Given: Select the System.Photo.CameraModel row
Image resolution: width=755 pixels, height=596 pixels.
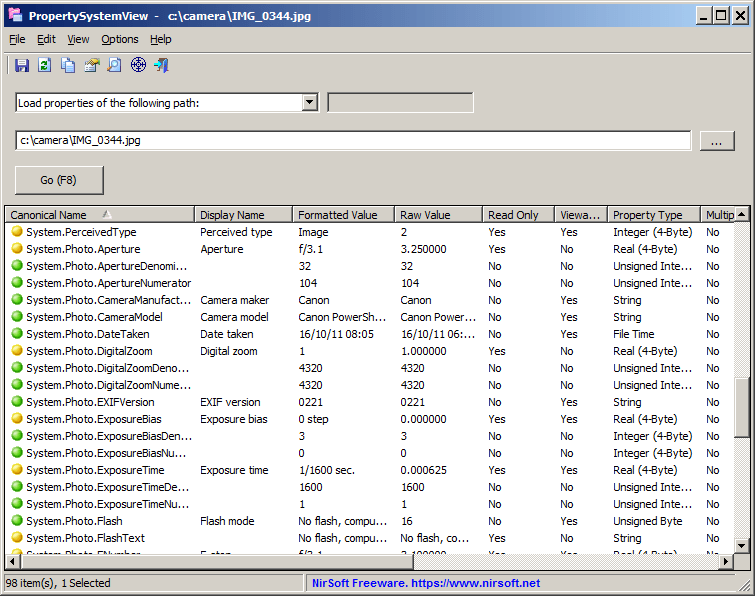Looking at the screenshot, I should coord(370,317).
